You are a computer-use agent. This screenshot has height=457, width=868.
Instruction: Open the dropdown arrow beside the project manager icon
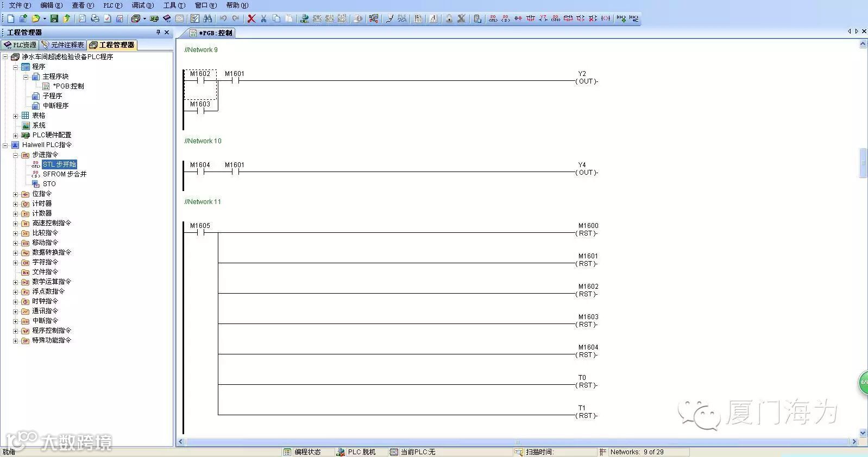click(144, 18)
